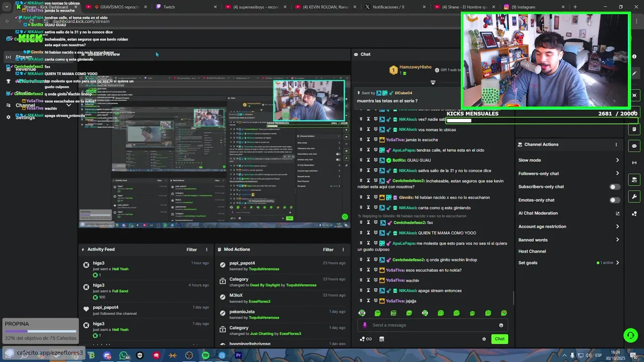Screen dimensions: 644x362
Task: Open the emoji picker in message box
Action: tap(501, 325)
